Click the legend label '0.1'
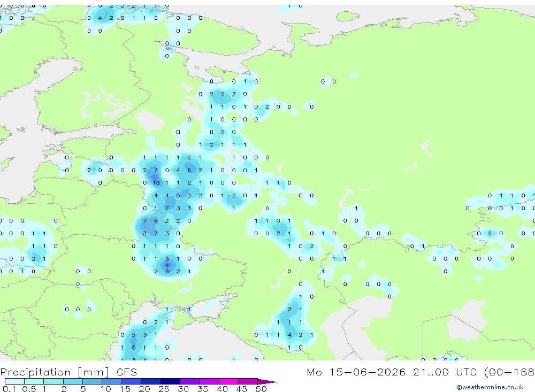The width and height of the screenshot is (535, 392). tap(9, 389)
